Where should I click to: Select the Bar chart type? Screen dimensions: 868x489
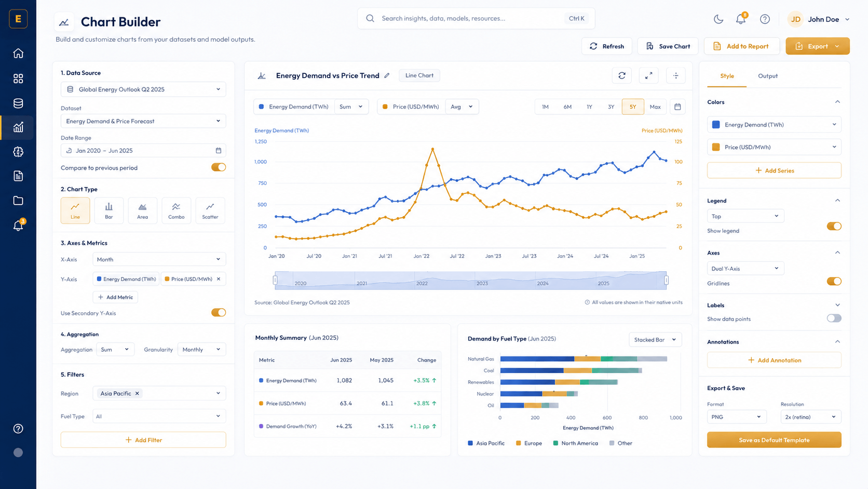109,210
